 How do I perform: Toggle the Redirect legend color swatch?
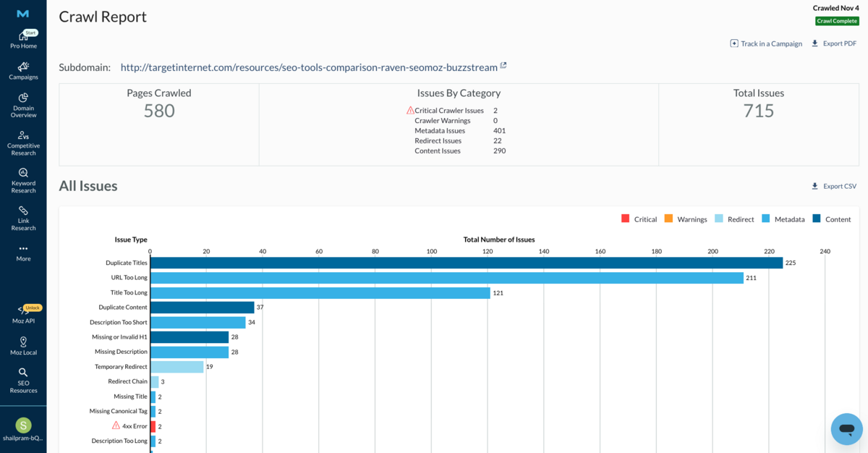719,219
